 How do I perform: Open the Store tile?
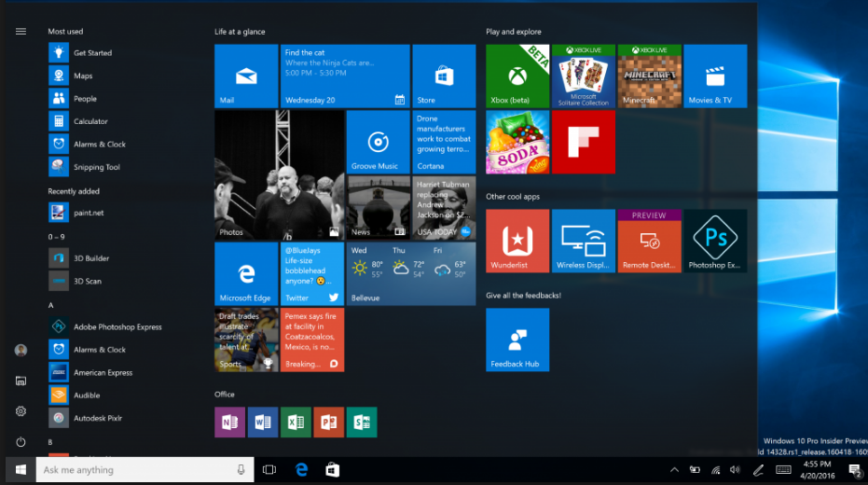(444, 76)
